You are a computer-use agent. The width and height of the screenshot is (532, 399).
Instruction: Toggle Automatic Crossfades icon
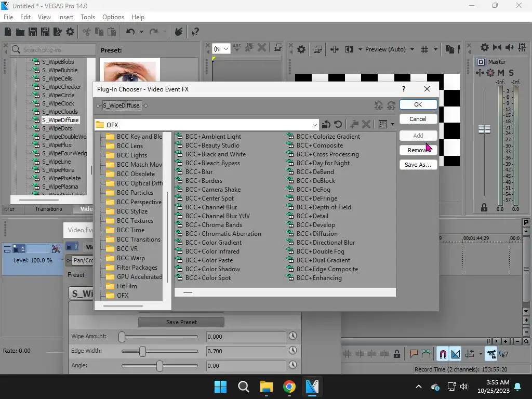456,354
